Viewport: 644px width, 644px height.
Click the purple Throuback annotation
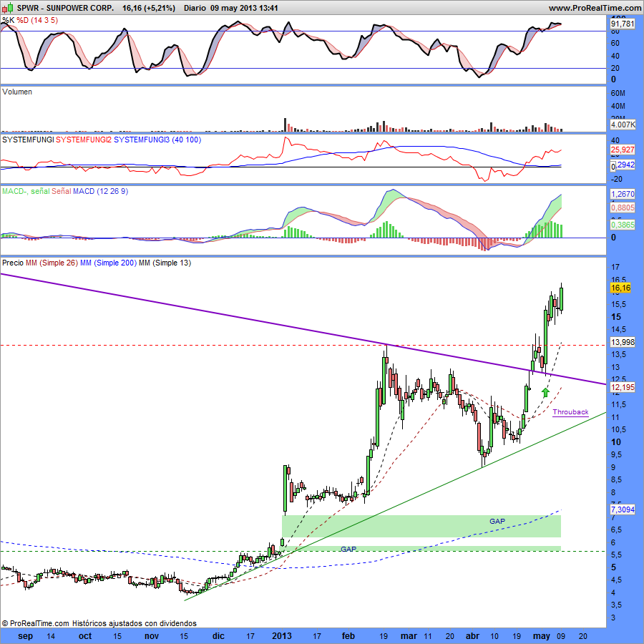570,412
